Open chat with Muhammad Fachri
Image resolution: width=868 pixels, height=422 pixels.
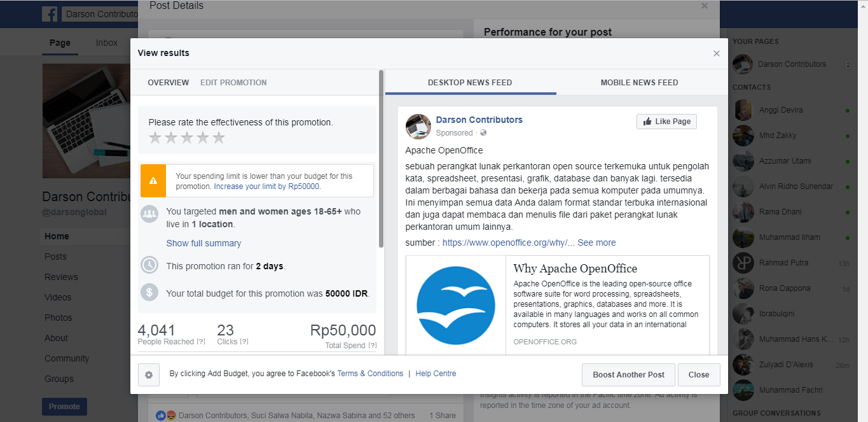pyautogui.click(x=791, y=390)
